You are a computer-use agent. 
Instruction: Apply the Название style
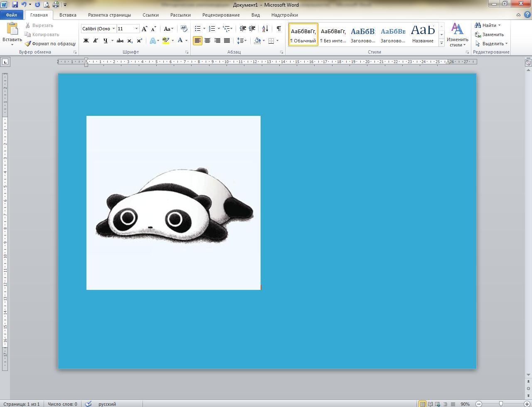[423, 34]
